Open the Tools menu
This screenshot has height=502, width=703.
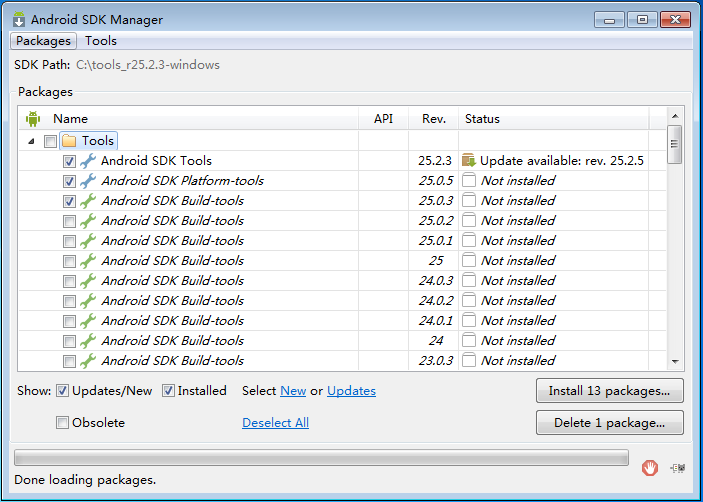tap(101, 41)
